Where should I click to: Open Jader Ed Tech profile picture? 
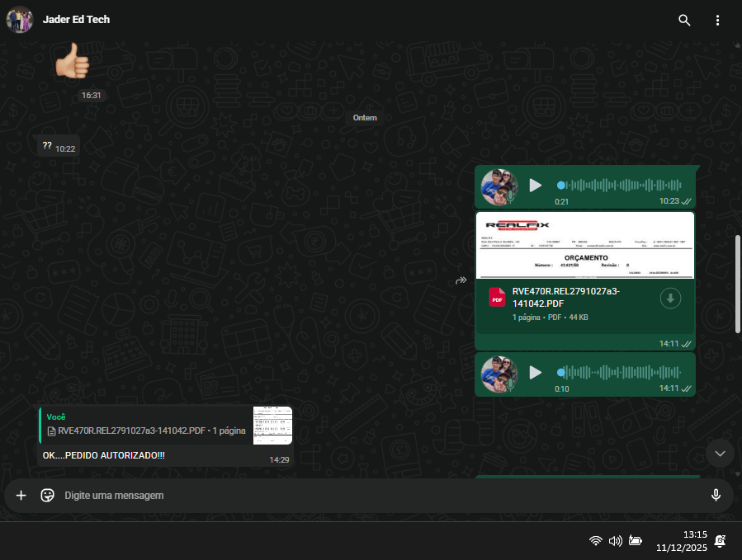[20, 20]
